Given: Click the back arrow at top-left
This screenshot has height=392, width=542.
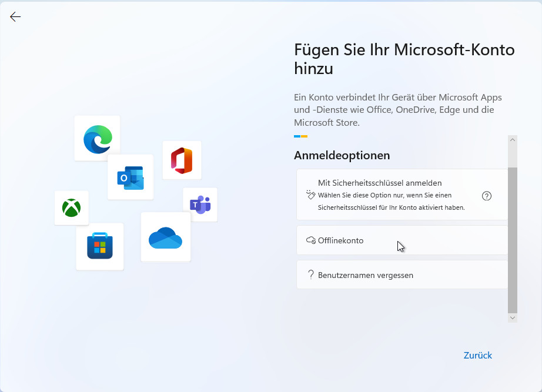Looking at the screenshot, I should pyautogui.click(x=15, y=17).
